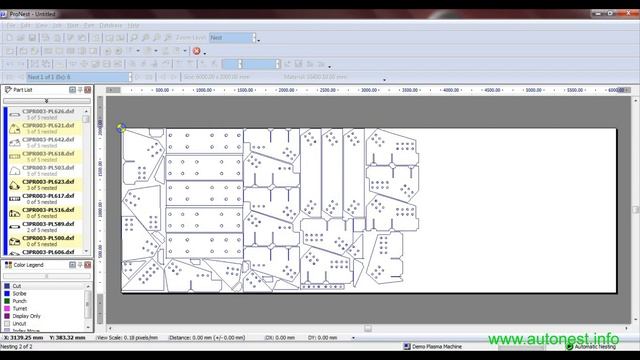
Task: Click the Uncut color swatch
Action: (x=7, y=324)
